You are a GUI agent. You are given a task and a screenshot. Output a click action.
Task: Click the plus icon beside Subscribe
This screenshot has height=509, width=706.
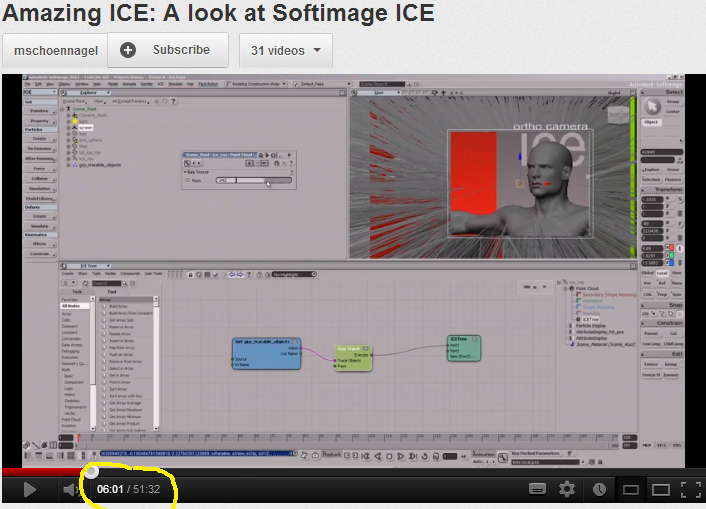click(x=128, y=50)
